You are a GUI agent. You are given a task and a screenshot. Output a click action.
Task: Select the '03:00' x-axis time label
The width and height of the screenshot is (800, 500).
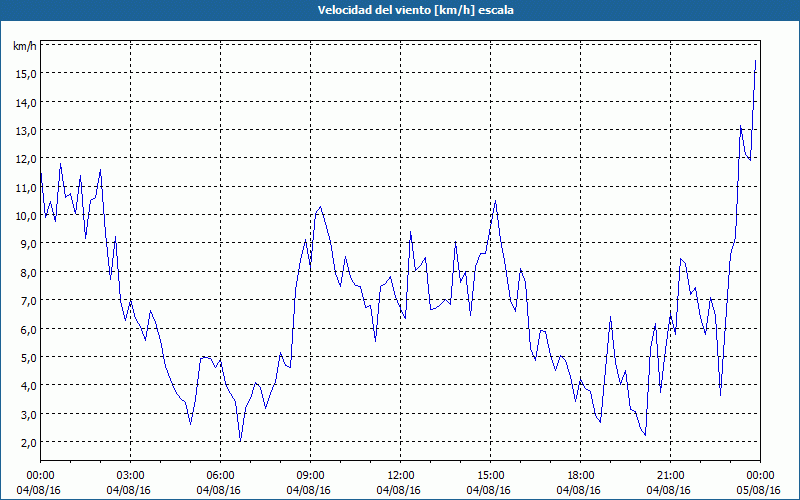click(x=130, y=476)
